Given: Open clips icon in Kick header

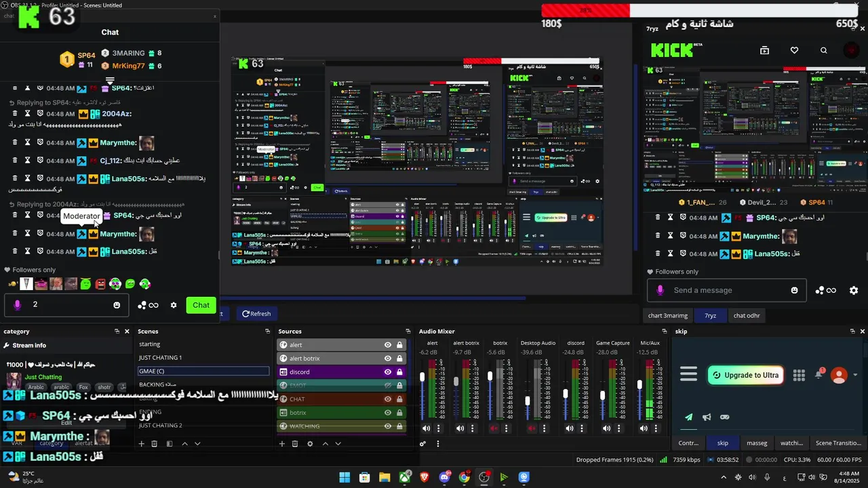Looking at the screenshot, I should pos(764,50).
